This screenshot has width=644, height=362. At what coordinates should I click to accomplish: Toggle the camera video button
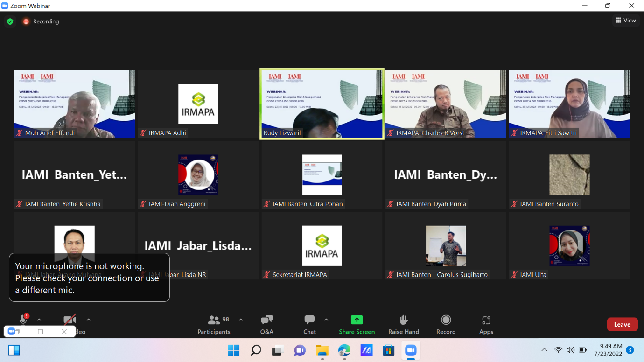[70, 320]
